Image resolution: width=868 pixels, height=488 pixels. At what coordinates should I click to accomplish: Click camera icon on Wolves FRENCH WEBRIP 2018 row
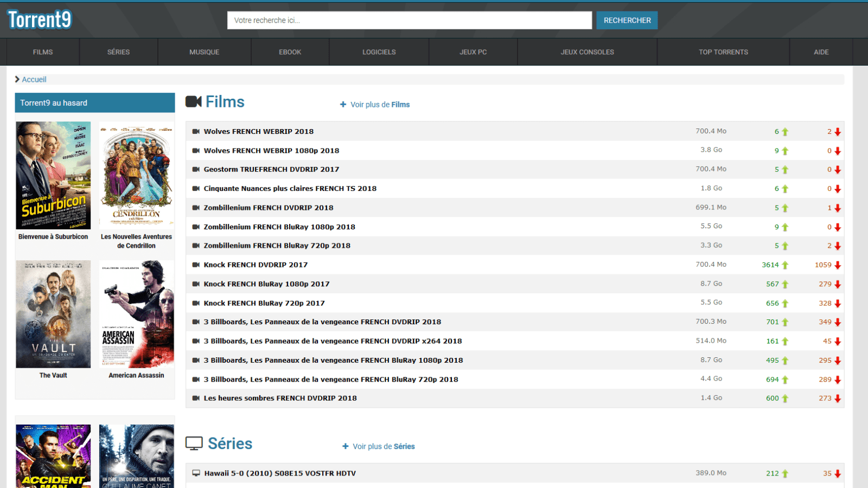click(x=196, y=131)
